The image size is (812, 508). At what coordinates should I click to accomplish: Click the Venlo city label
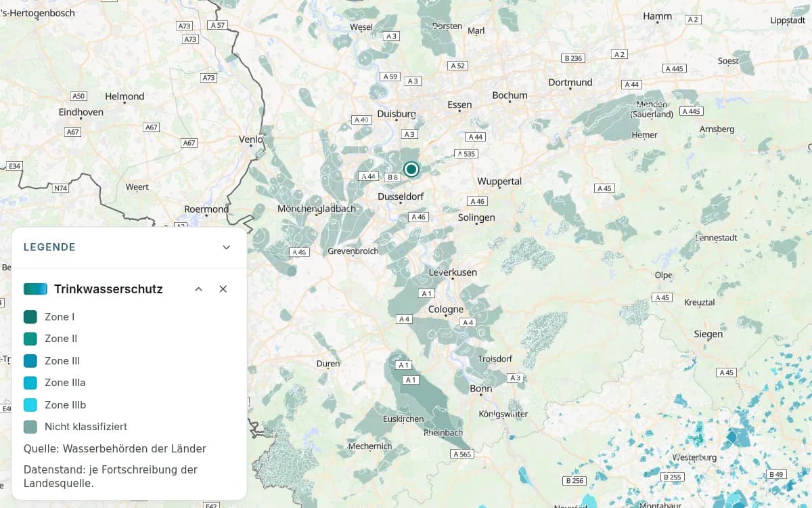[x=251, y=140]
